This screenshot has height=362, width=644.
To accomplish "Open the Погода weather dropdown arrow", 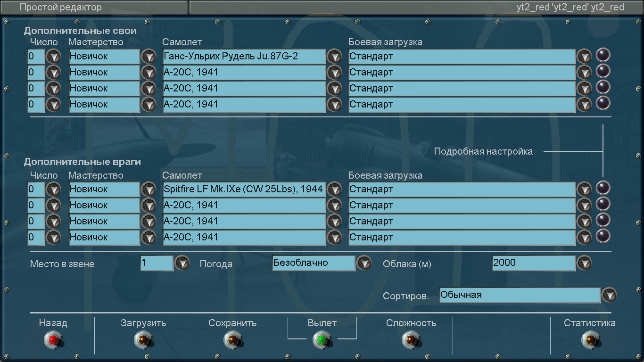I will [x=364, y=263].
